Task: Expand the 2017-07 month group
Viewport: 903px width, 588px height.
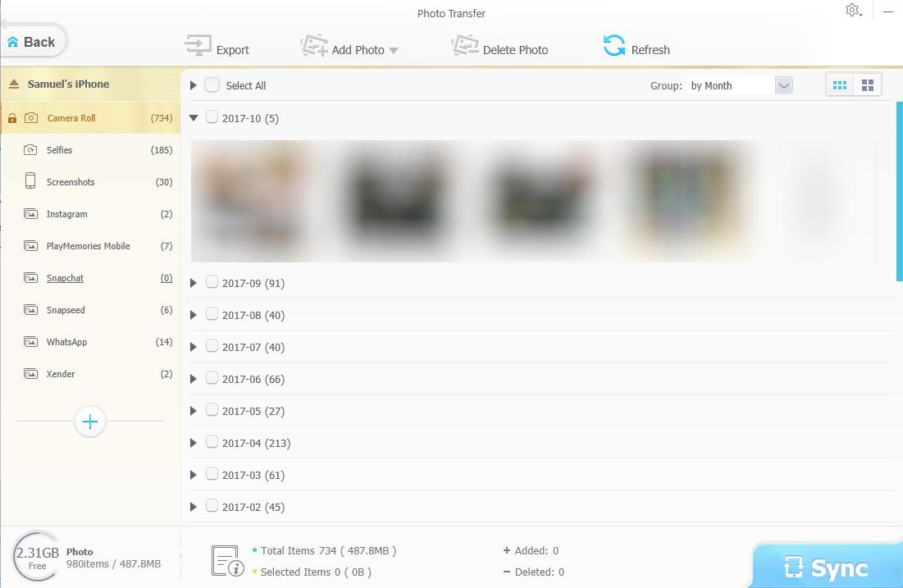Action: pos(194,347)
